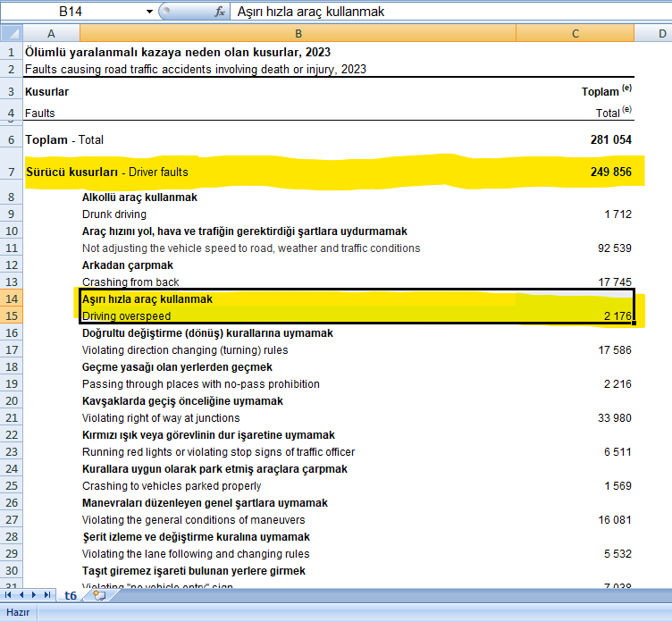Select the 'Toplam (e)' header cell
The image size is (672, 622).
[606, 90]
